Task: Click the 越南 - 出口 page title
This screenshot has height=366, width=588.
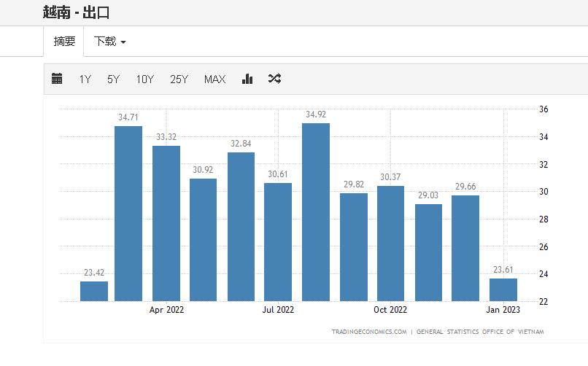Action: [x=77, y=12]
